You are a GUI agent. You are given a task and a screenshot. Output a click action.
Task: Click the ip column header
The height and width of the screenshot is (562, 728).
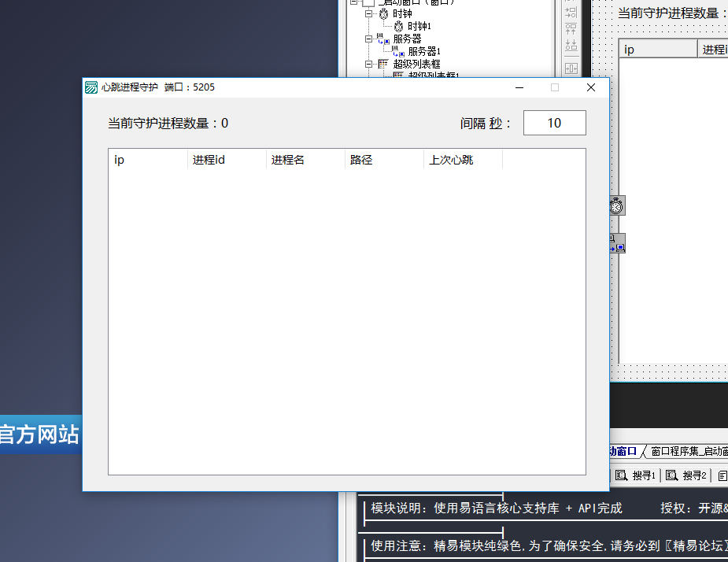[x=147, y=160]
